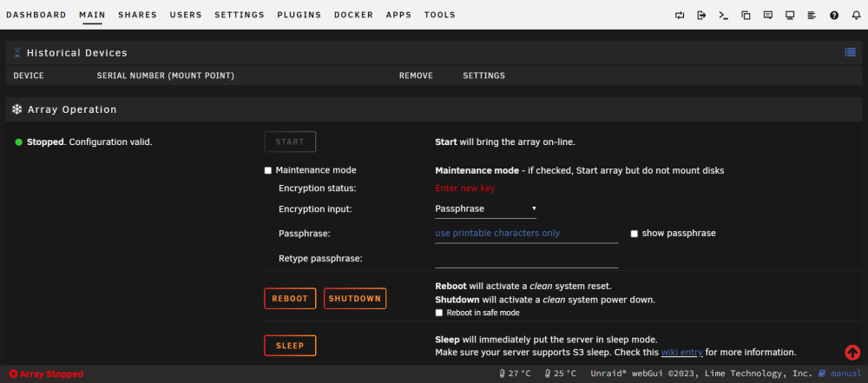
Task: Open the notifications bell
Action: click(856, 16)
